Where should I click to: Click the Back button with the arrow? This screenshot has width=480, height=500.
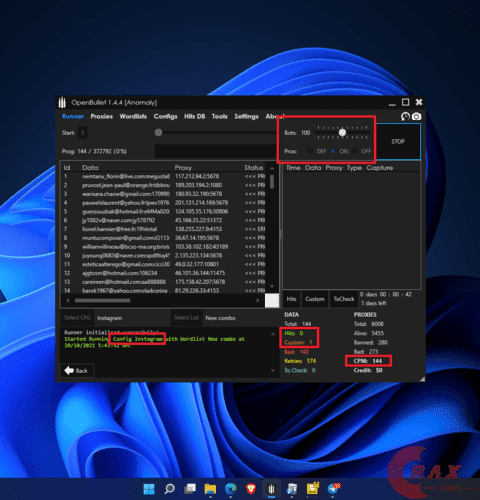pyautogui.click(x=76, y=371)
